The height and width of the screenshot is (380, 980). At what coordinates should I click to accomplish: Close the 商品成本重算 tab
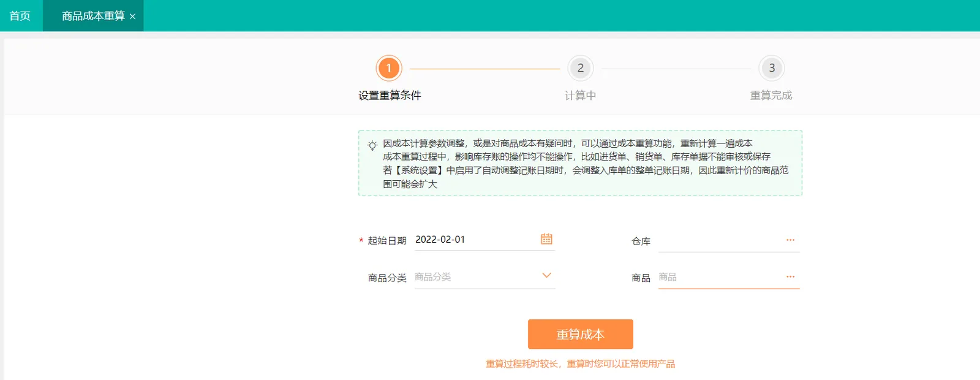pos(132,17)
